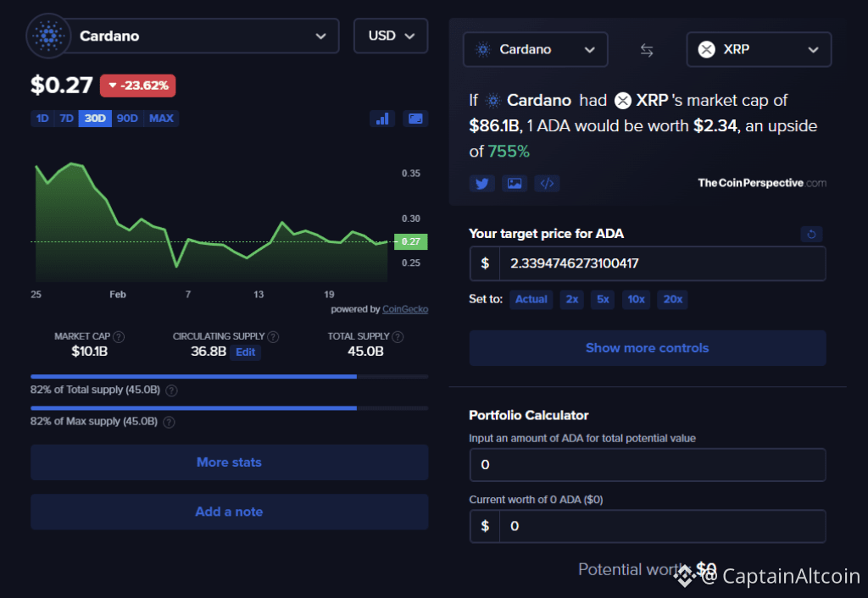Click help icon next to Max supply percent
The width and height of the screenshot is (868, 598).
170,422
